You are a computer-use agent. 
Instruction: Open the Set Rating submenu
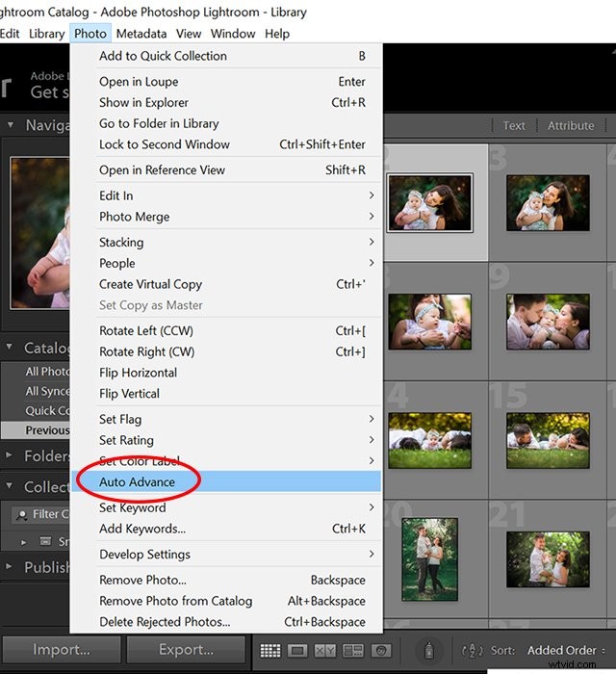click(x=226, y=440)
